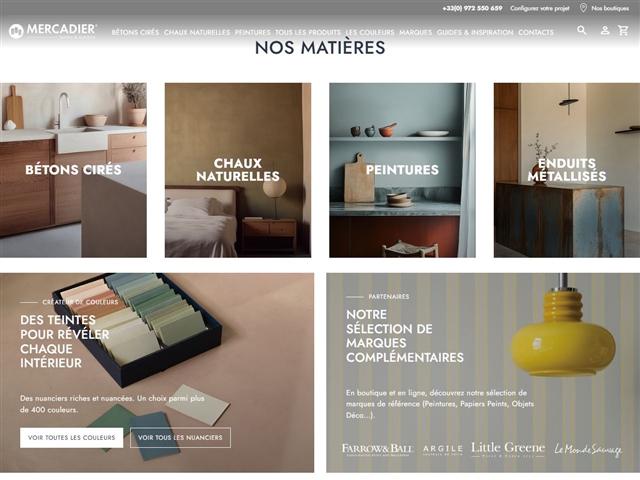
Task: Open the Le Monde Sauvage brand logo
Action: pyautogui.click(x=588, y=449)
